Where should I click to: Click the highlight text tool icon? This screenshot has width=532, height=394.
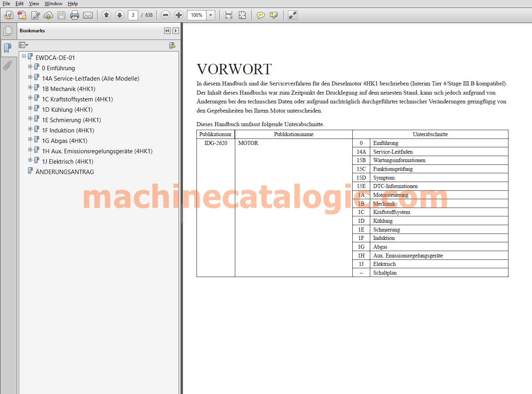(x=274, y=15)
